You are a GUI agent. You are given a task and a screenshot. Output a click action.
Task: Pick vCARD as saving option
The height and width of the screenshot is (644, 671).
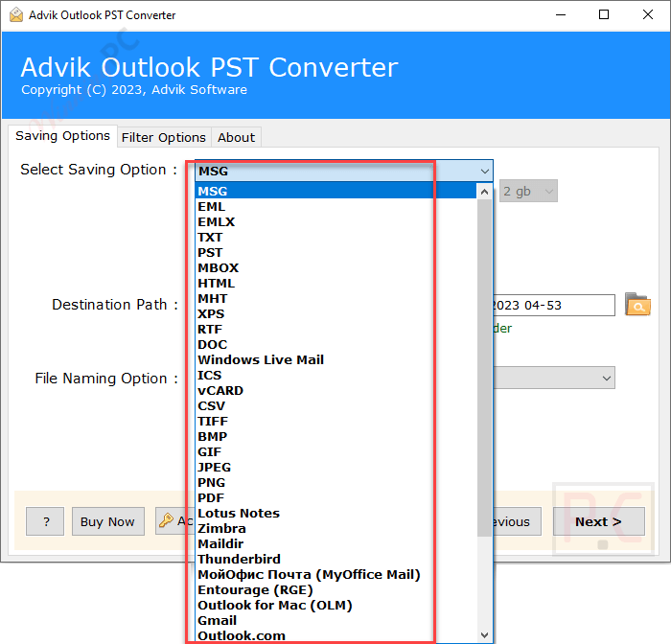(x=335, y=391)
